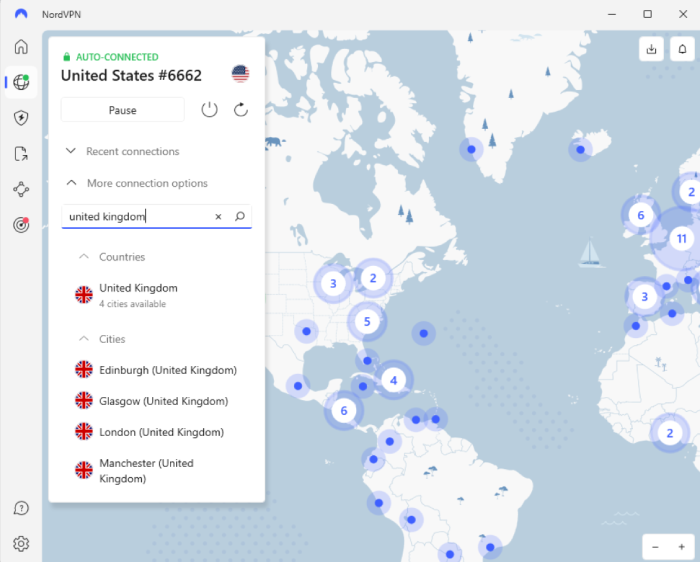Open notifications bell icon

(682, 49)
